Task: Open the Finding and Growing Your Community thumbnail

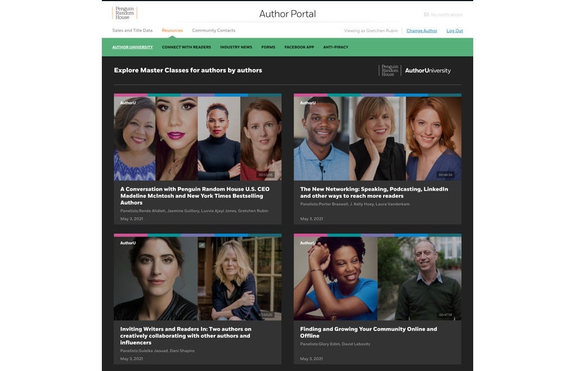Action: pos(378,277)
